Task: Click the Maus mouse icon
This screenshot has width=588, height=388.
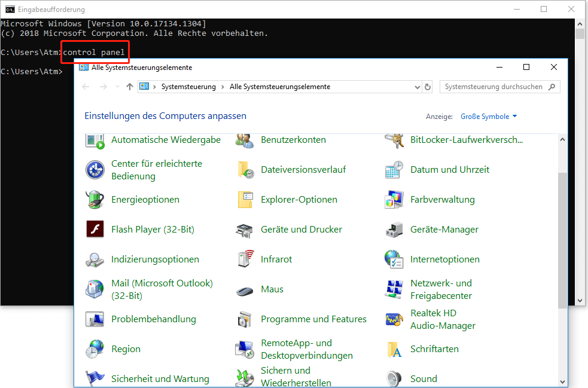Action: (x=245, y=291)
